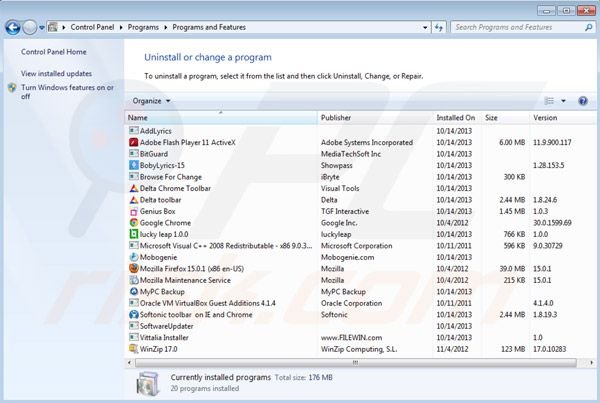Click the BitGuard program icon
This screenshot has height=403, width=600.
[134, 153]
